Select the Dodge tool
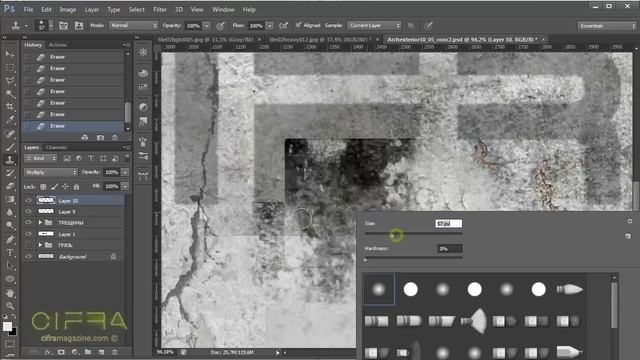 (x=10, y=225)
